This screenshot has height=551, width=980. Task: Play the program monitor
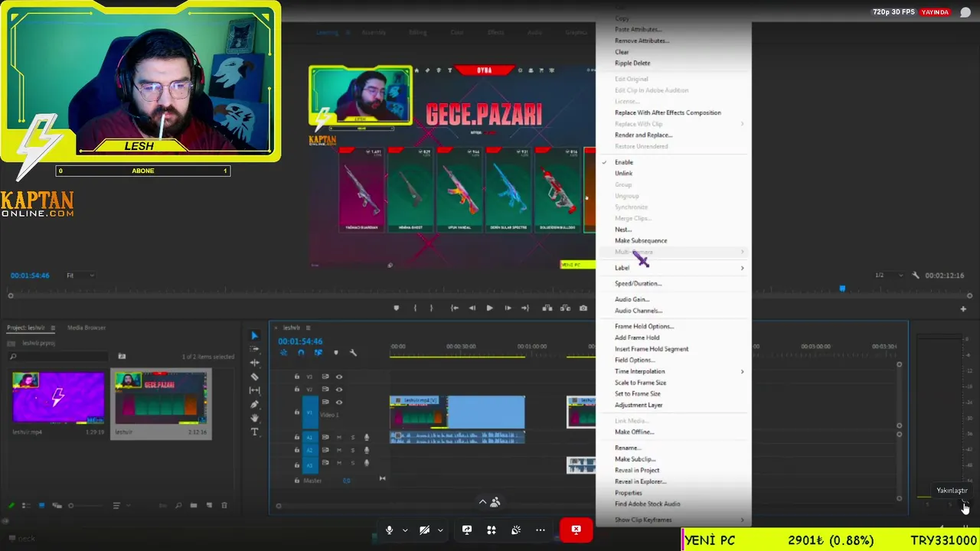[x=490, y=308]
